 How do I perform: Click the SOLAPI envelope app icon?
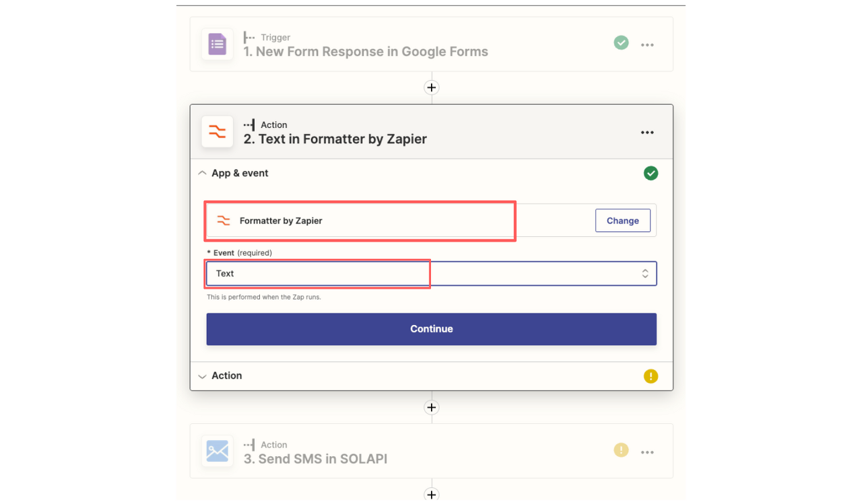tap(218, 451)
